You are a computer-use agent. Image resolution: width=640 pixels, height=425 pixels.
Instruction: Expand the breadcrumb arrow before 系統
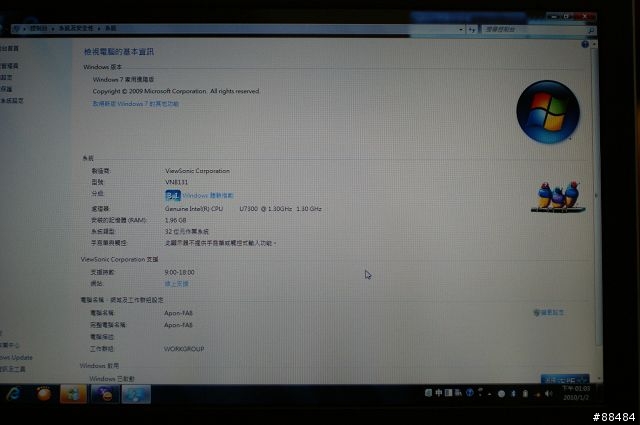99,29
